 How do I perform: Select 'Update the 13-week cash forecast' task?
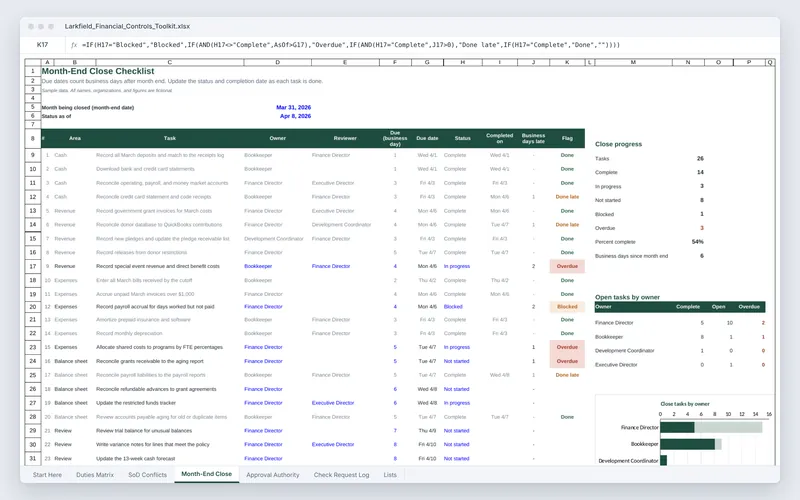pyautogui.click(x=135, y=458)
